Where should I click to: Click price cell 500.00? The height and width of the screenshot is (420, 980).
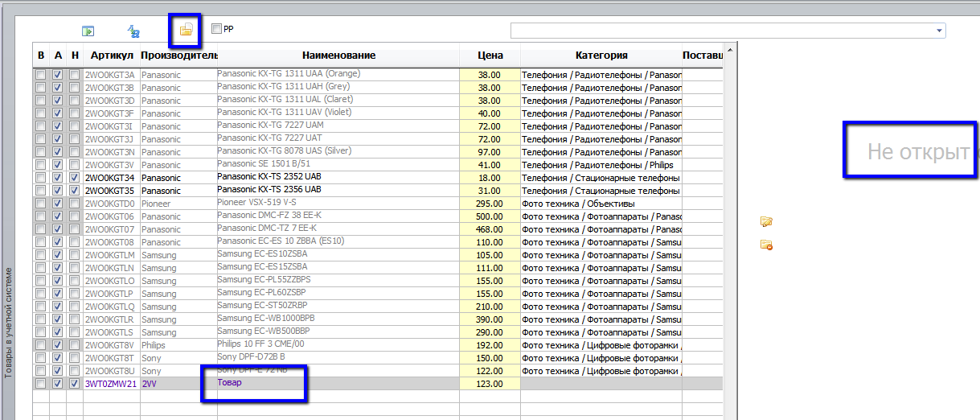click(490, 216)
